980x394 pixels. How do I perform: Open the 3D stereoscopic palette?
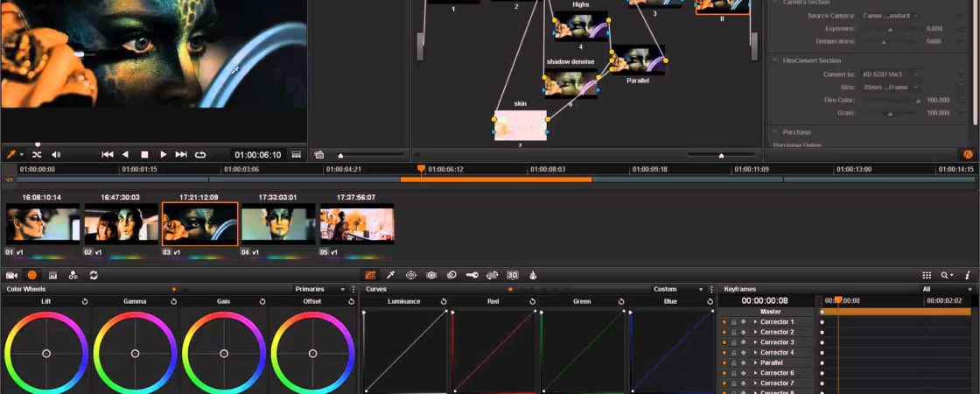click(x=513, y=275)
